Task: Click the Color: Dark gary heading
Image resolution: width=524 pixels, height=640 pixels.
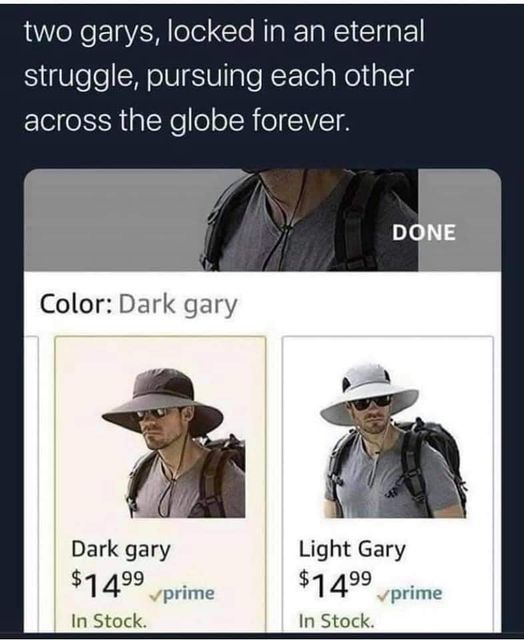Action: [x=138, y=305]
